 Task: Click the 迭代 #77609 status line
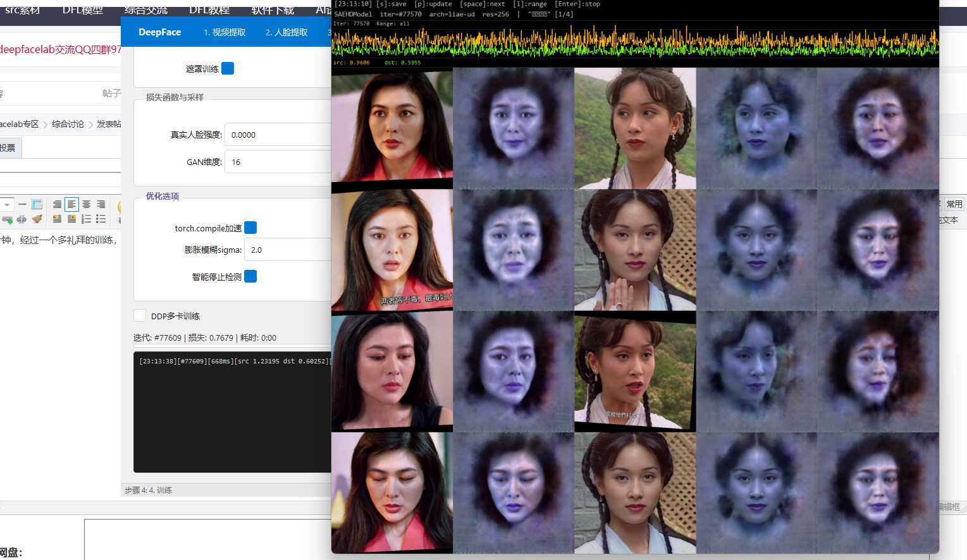coord(204,338)
